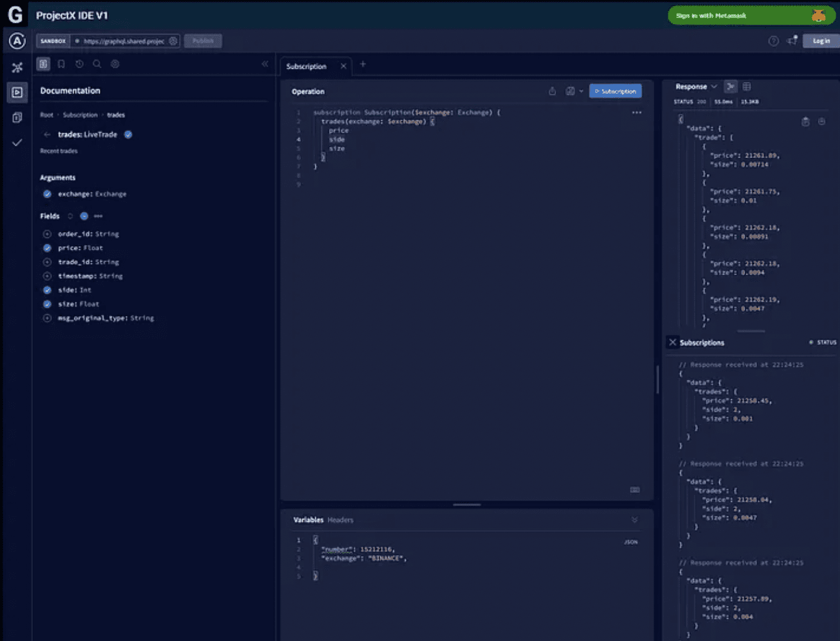This screenshot has width=840, height=641.
Task: Switch response to JSON view icon
Action: pyautogui.click(x=730, y=87)
